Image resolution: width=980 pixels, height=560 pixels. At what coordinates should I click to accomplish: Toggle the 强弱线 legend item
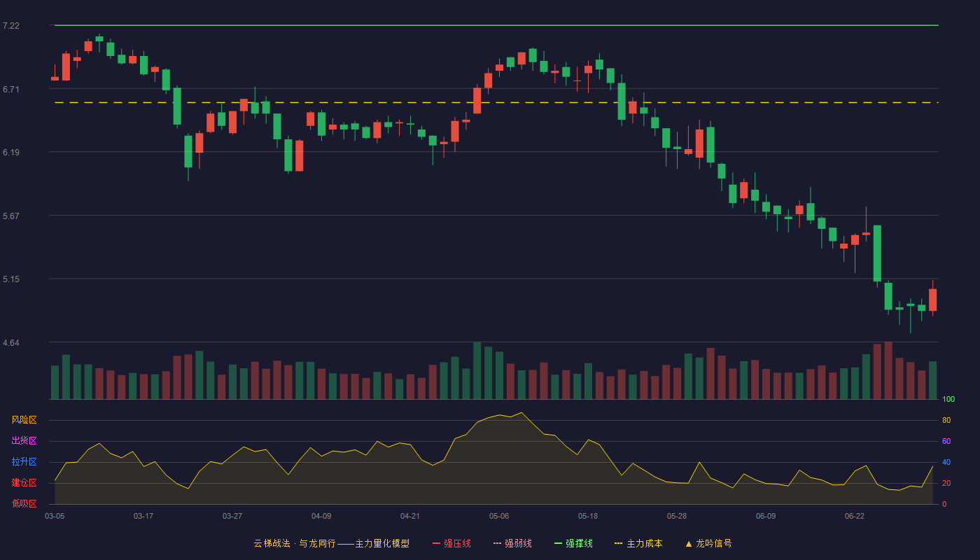coord(512,543)
